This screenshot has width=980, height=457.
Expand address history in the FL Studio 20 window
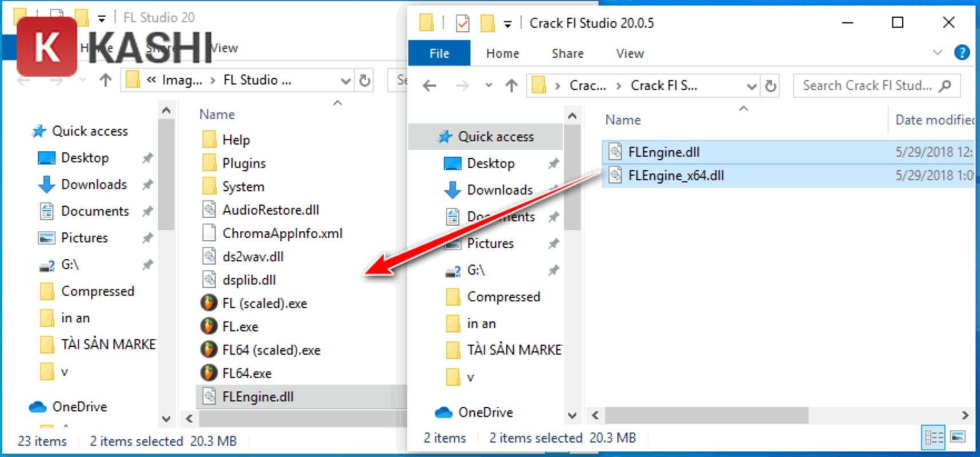[x=345, y=81]
